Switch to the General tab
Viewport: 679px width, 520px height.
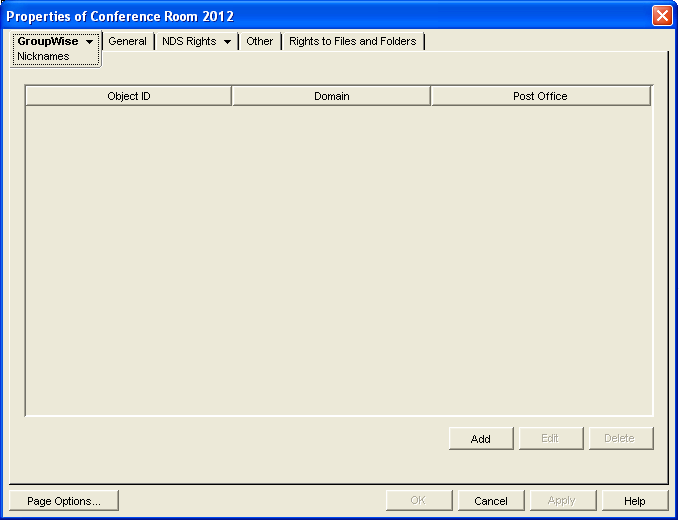[x=127, y=42]
